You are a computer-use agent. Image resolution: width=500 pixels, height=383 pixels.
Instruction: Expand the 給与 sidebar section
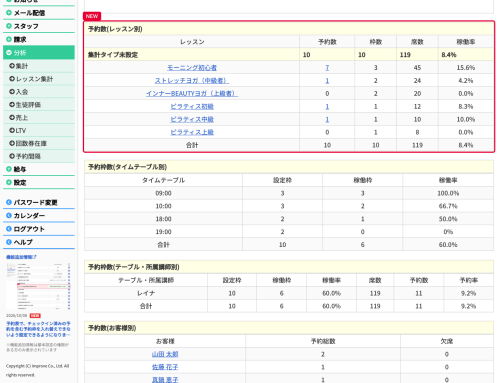(39, 169)
